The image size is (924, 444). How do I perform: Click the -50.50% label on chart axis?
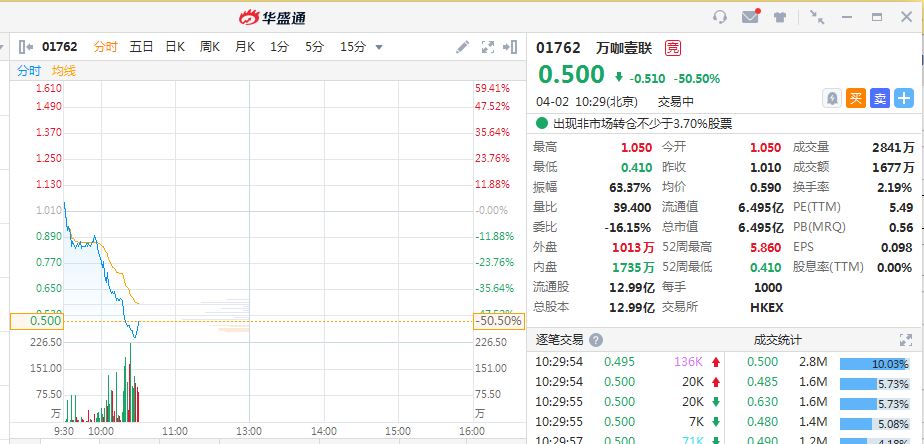(x=499, y=321)
